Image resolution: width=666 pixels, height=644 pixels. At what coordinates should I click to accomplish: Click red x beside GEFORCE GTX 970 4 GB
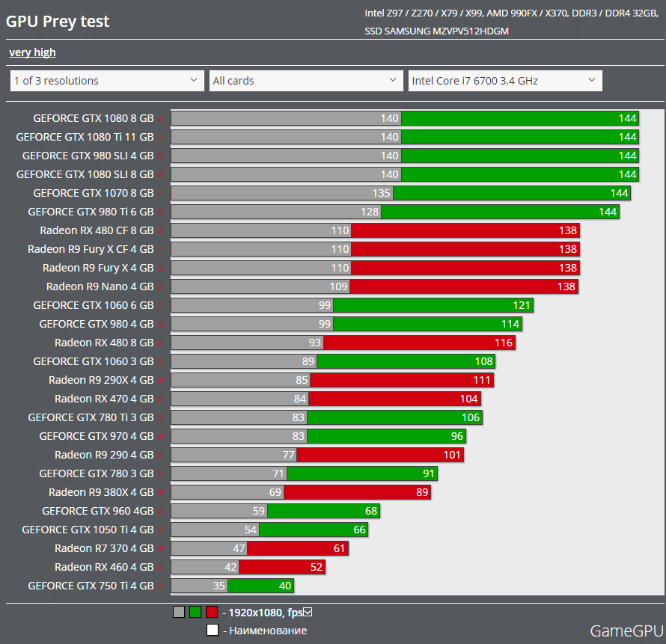tap(161, 436)
